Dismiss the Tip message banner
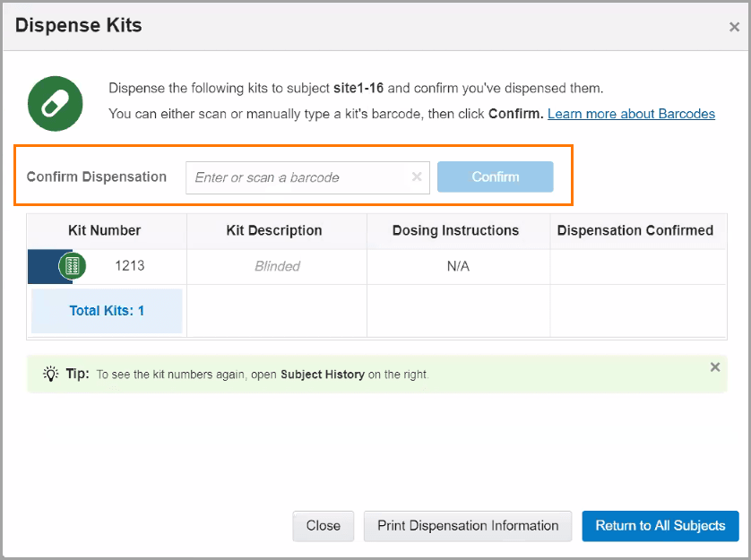The width and height of the screenshot is (751, 560). (714, 366)
